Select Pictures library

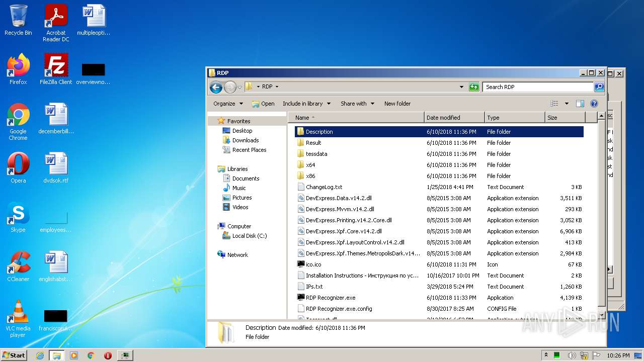click(x=242, y=198)
